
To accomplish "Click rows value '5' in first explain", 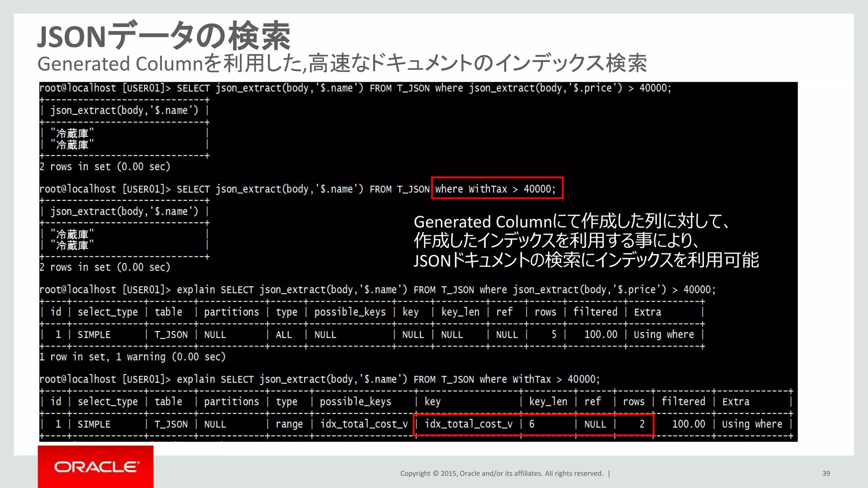I will coord(554,335).
